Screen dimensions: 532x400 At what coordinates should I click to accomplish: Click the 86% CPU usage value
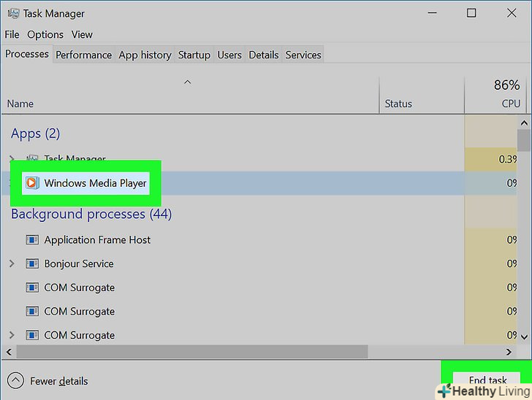[x=506, y=85]
